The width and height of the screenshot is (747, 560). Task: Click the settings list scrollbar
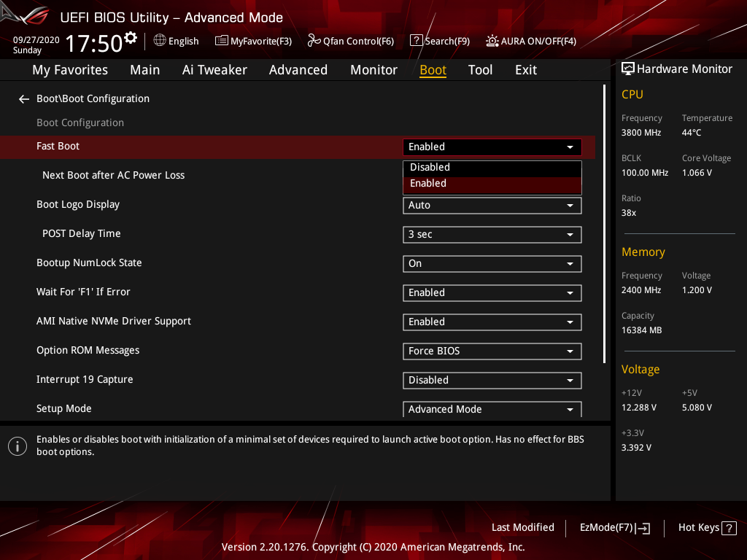point(604,224)
